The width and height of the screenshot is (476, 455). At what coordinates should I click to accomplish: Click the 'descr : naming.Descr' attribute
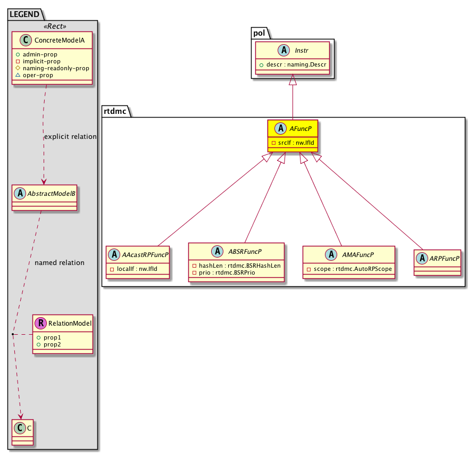click(295, 65)
